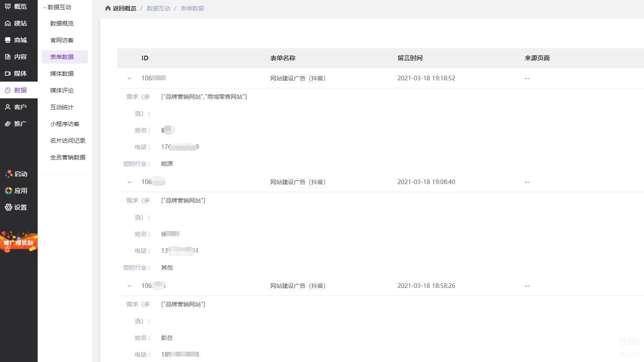Open 小程序访客 submenu item
The width and height of the screenshot is (644, 362).
tap(65, 124)
